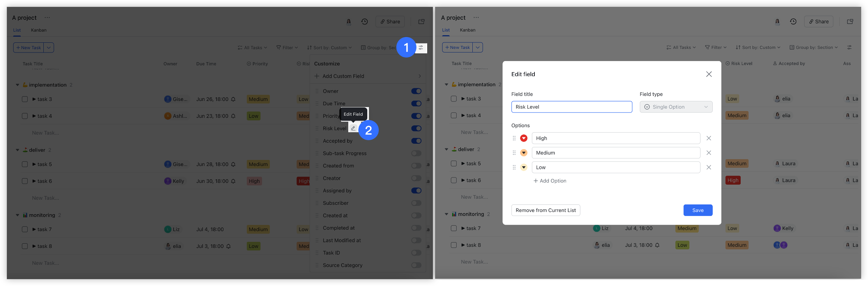Change the orange color swatch of Medium option
Image resolution: width=868 pixels, height=286 pixels.
[524, 153]
